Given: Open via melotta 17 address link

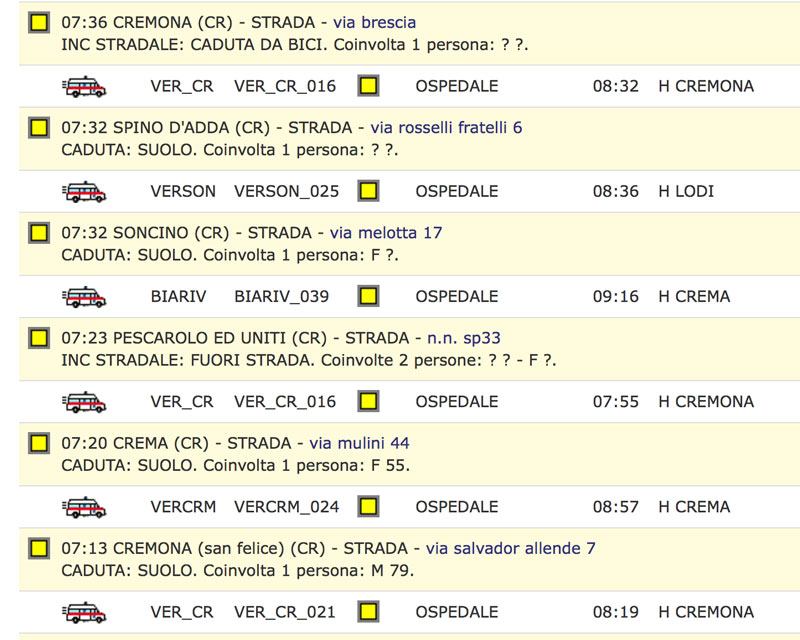Looking at the screenshot, I should [x=386, y=233].
